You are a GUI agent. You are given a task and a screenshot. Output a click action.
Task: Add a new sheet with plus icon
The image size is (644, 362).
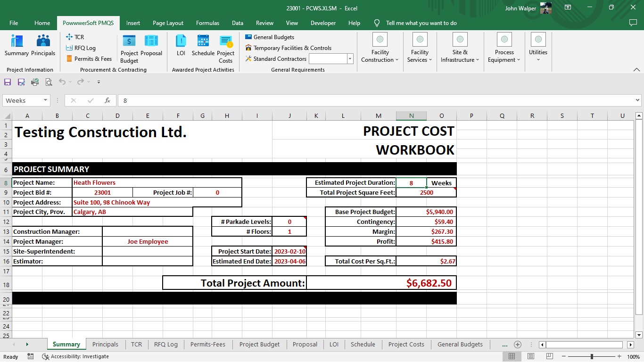click(x=518, y=345)
